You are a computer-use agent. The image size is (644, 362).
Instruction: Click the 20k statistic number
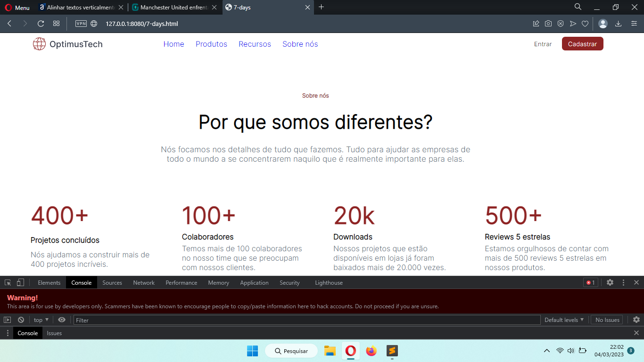click(x=354, y=215)
